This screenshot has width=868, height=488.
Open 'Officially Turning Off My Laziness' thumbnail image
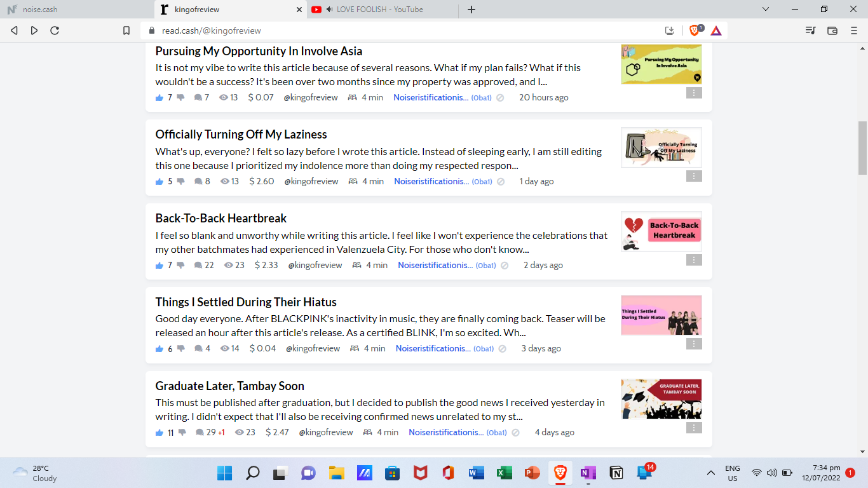pos(661,147)
